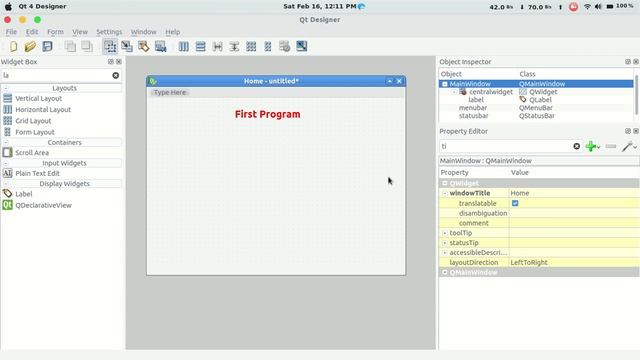The width and height of the screenshot is (640, 360).
Task: Click the Property Editor filter field
Action: click(505, 146)
